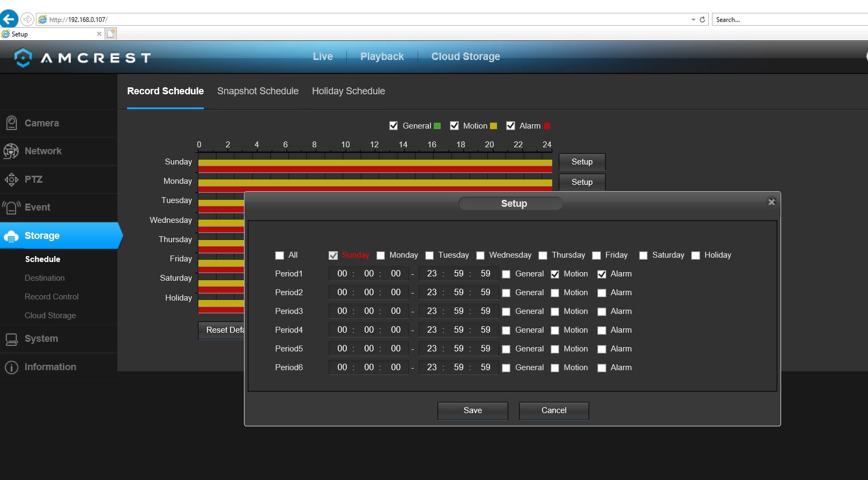The image size is (868, 480).
Task: Enable the Wednesday checkbox in Setup
Action: [480, 256]
